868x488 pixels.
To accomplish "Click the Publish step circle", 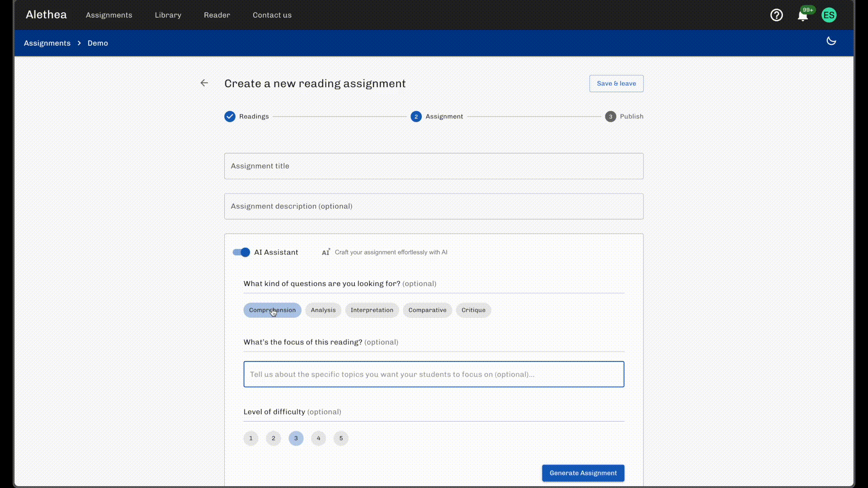I will tap(610, 116).
